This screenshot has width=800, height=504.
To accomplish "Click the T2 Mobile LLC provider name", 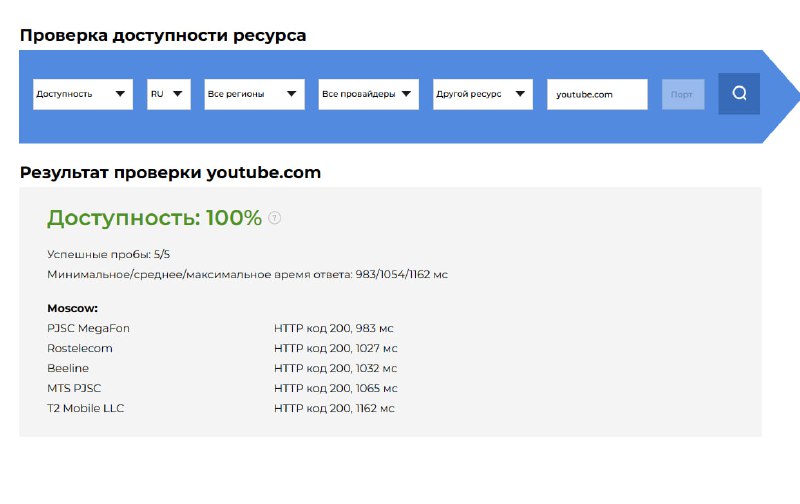I will pyautogui.click(x=86, y=408).
